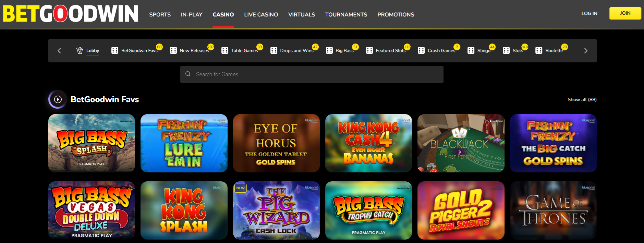The width and height of the screenshot is (644, 243).
Task: Open Drops and Wins category
Action: tap(297, 50)
